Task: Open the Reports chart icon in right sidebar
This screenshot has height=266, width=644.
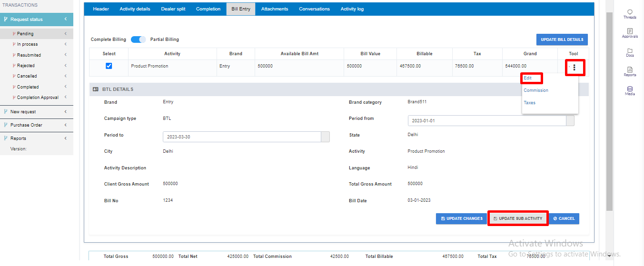Action: point(630,70)
